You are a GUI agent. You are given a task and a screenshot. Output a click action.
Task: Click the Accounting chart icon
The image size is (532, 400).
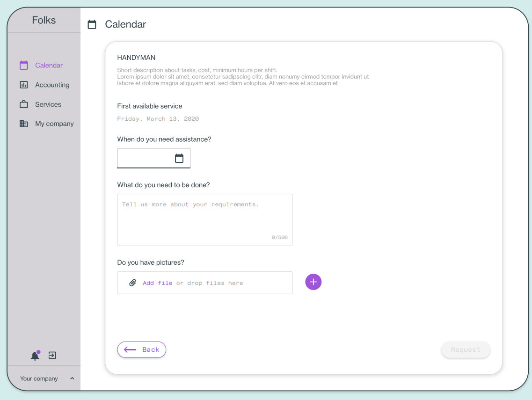(x=24, y=85)
